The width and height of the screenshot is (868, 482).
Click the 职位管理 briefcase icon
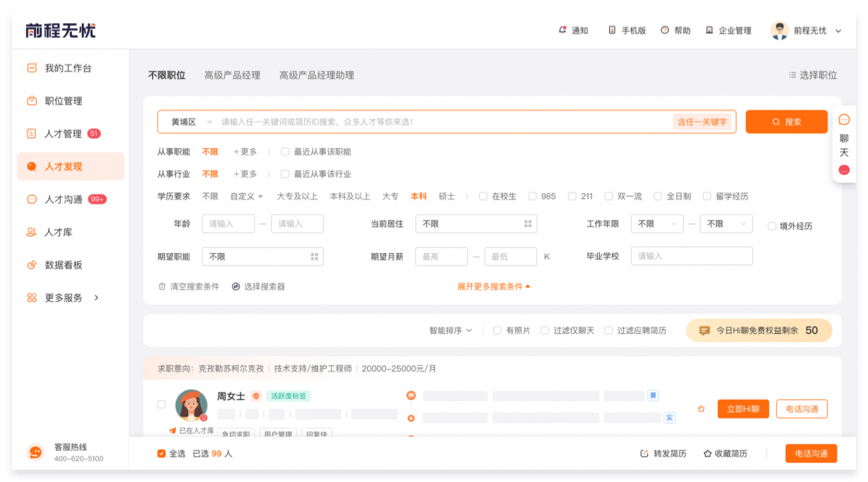(x=32, y=100)
